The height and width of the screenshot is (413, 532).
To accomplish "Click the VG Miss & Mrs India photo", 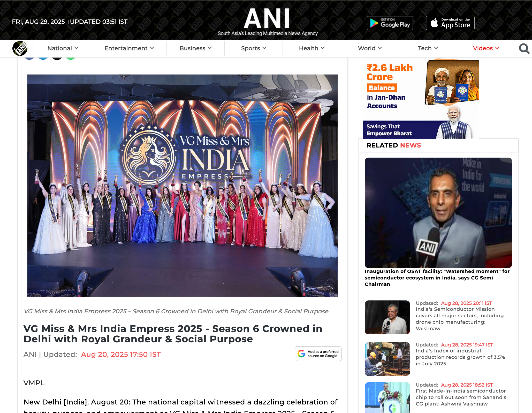I will [x=182, y=186].
